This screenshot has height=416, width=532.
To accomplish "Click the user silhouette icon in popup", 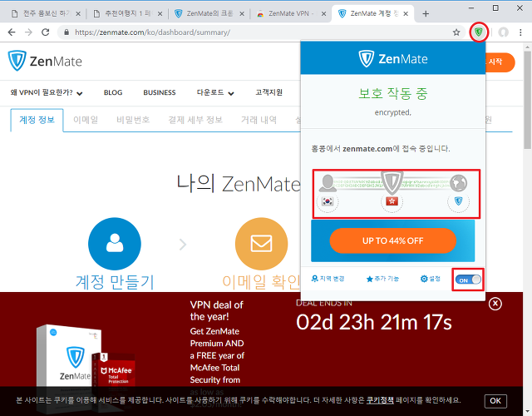I will click(x=328, y=183).
